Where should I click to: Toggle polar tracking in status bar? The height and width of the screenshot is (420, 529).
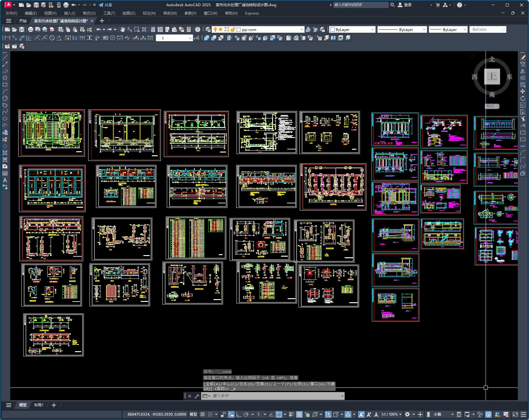tap(246, 414)
